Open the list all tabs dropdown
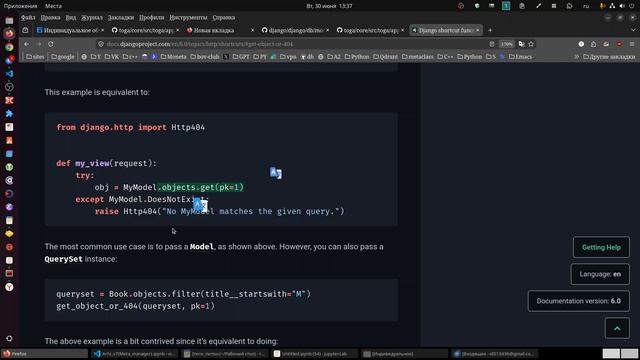The height and width of the screenshot is (360, 640). [x=633, y=30]
